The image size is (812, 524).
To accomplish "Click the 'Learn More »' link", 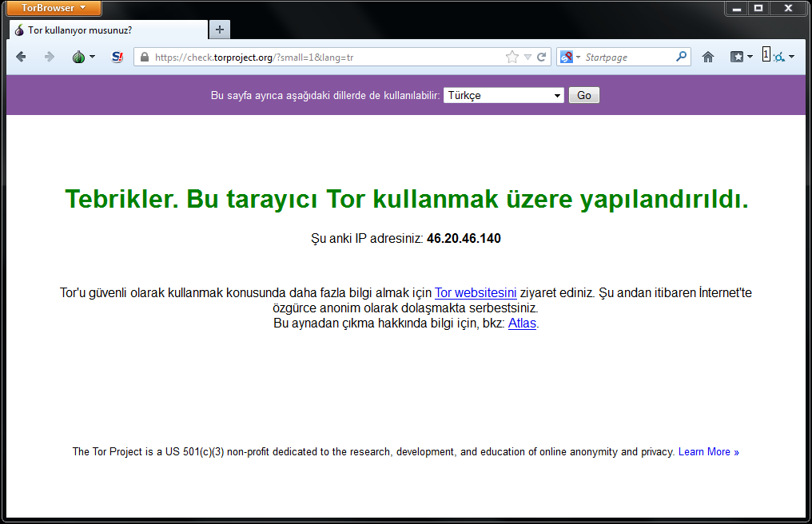I will tap(708, 451).
